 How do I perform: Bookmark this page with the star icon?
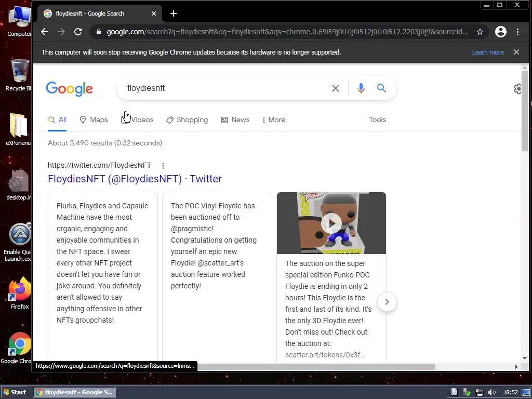coord(480,32)
